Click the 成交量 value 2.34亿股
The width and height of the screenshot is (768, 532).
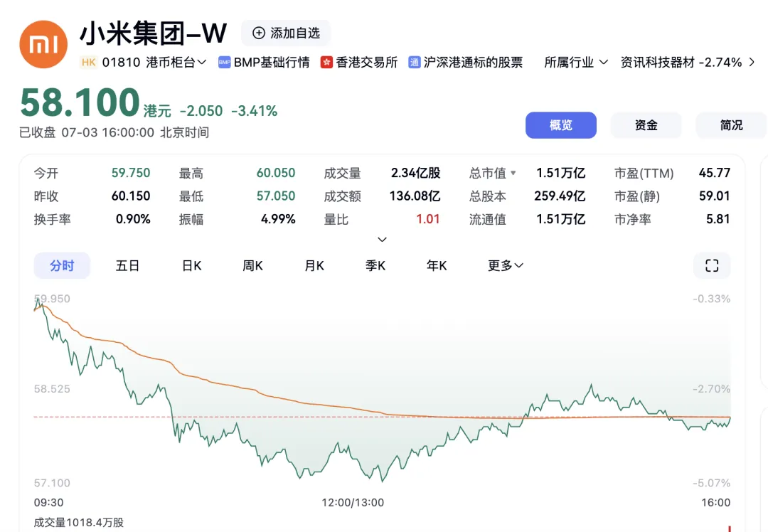point(416,173)
